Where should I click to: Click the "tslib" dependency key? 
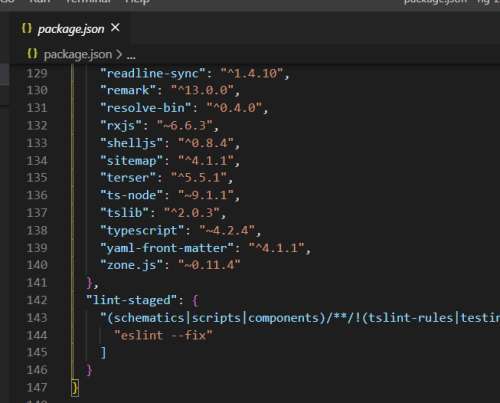point(125,213)
